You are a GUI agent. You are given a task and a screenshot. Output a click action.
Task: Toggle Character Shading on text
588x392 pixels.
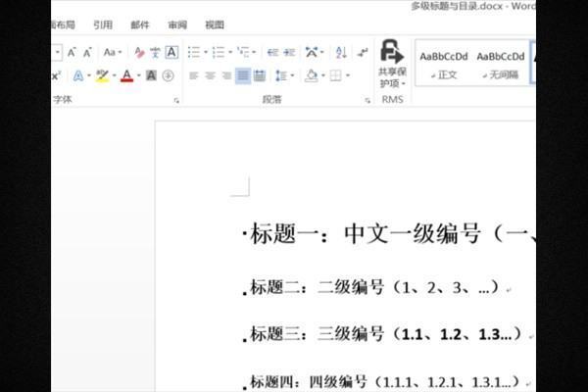pos(151,75)
